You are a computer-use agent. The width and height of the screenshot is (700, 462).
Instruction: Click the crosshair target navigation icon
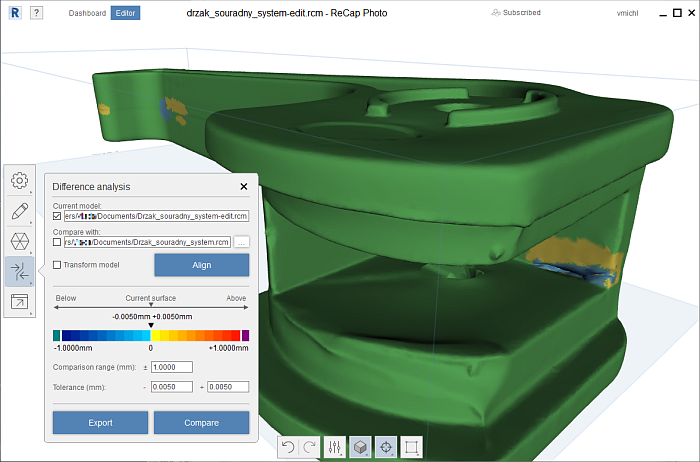pos(385,446)
